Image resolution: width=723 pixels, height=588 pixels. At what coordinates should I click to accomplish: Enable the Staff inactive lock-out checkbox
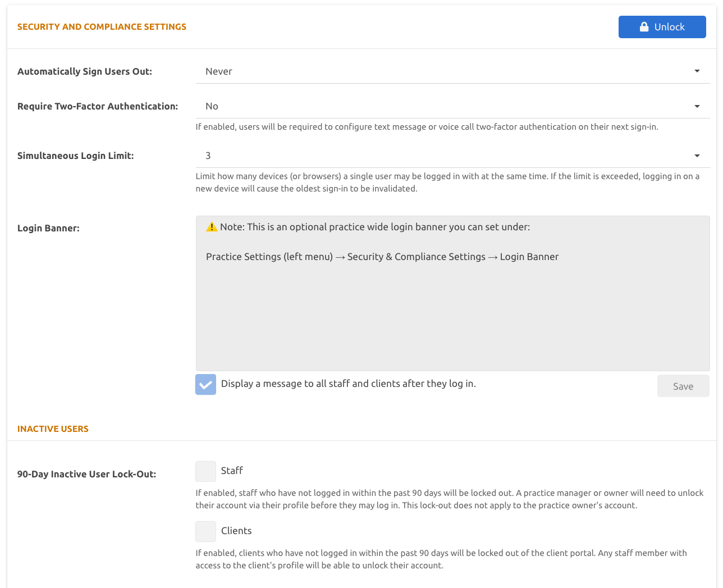(205, 471)
